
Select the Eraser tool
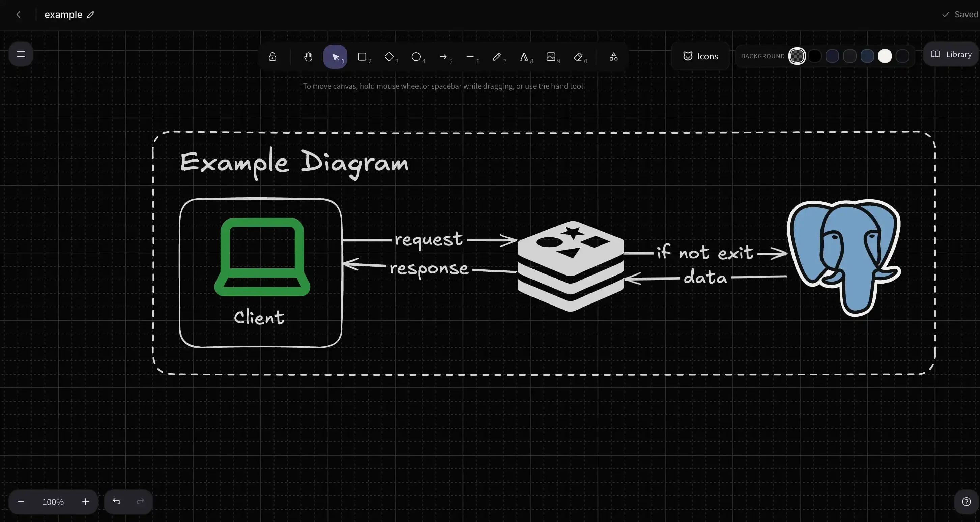pos(578,57)
